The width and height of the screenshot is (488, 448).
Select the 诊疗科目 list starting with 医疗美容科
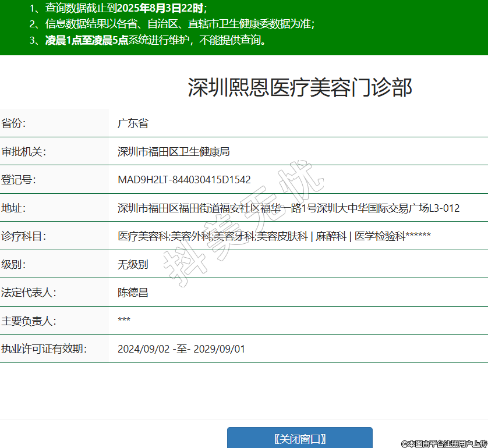click(274, 236)
